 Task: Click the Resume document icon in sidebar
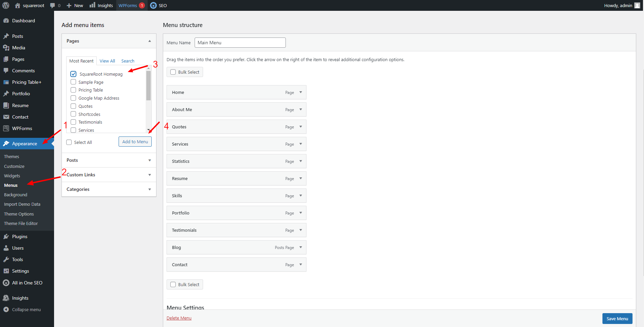pyautogui.click(x=6, y=105)
